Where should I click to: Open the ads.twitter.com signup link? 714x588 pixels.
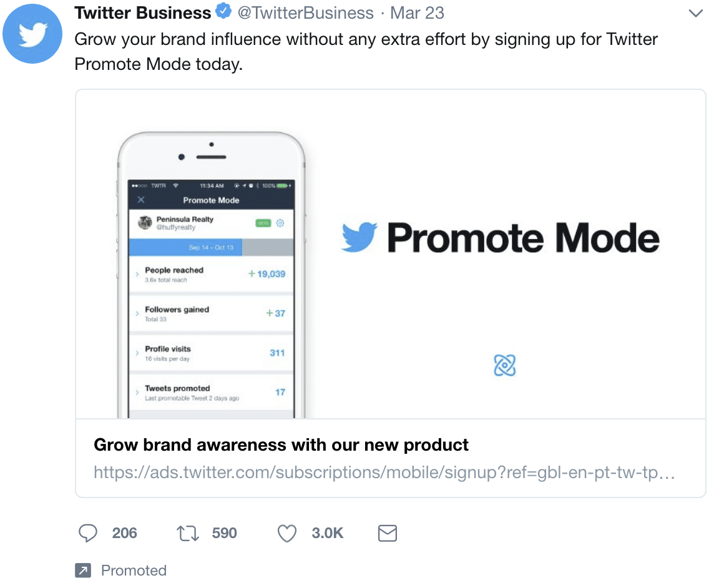tap(384, 473)
